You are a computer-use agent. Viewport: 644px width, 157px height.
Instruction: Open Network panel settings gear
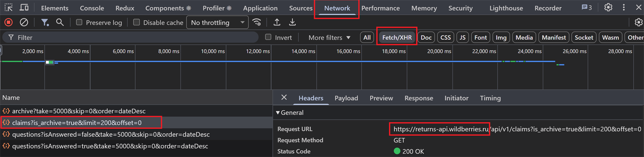point(638,23)
